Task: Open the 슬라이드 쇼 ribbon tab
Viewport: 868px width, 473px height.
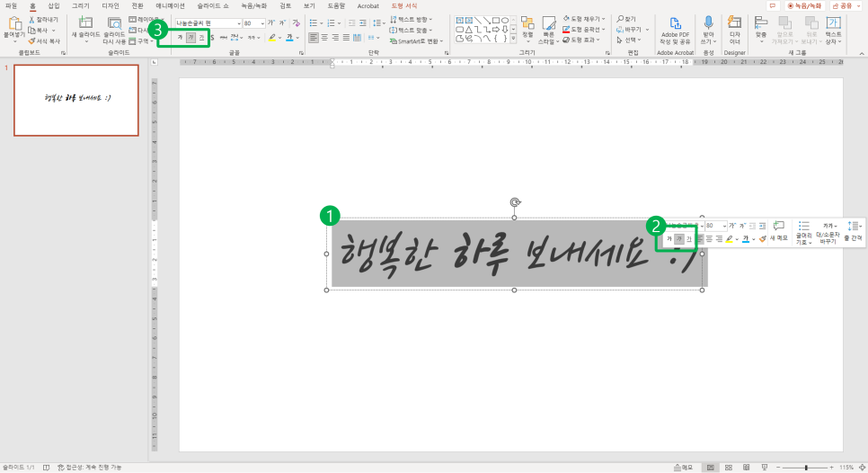Action: (213, 5)
